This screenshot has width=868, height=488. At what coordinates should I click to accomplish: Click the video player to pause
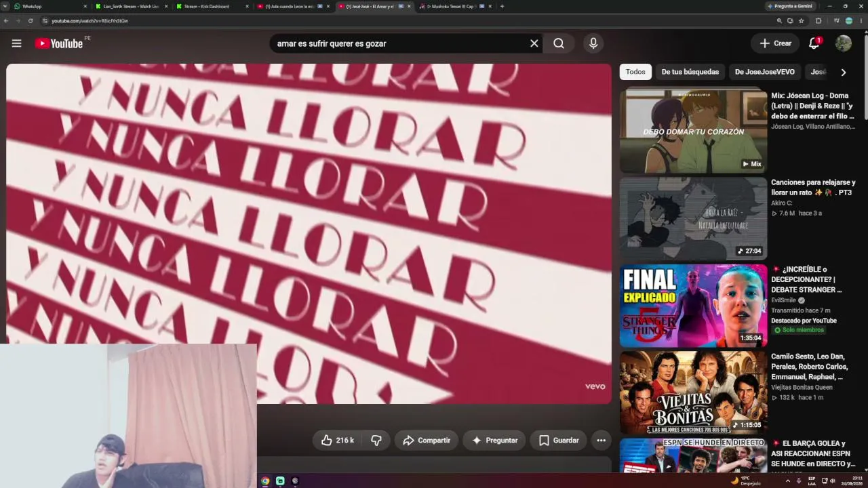[309, 234]
